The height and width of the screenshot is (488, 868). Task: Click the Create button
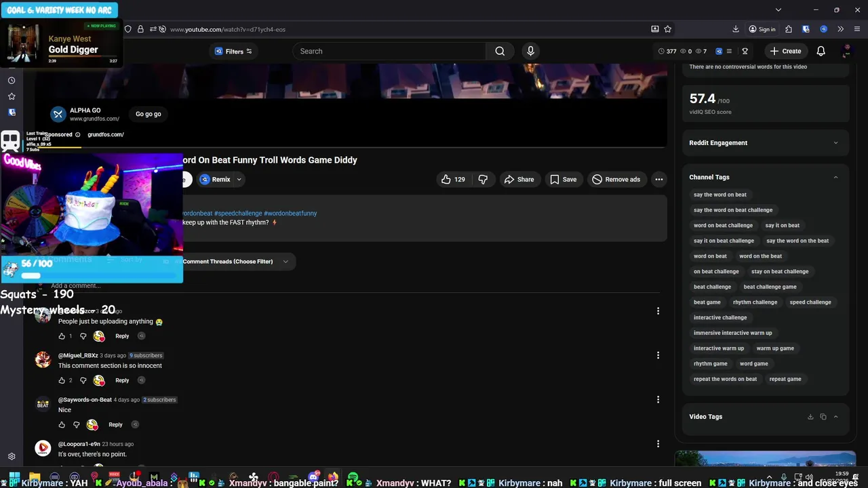click(x=785, y=52)
